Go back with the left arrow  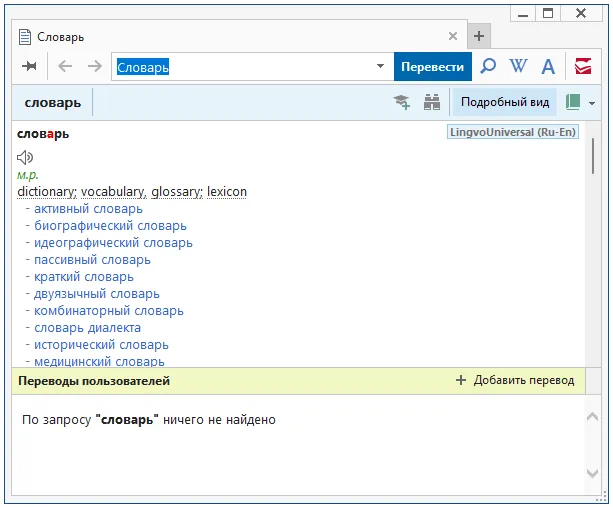tap(65, 66)
